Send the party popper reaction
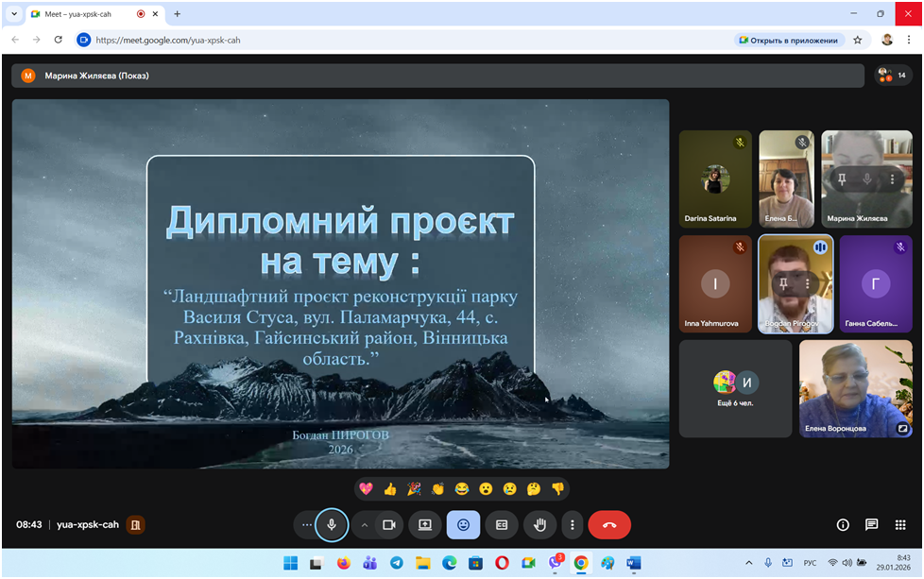The width and height of the screenshot is (924, 579). tap(414, 488)
